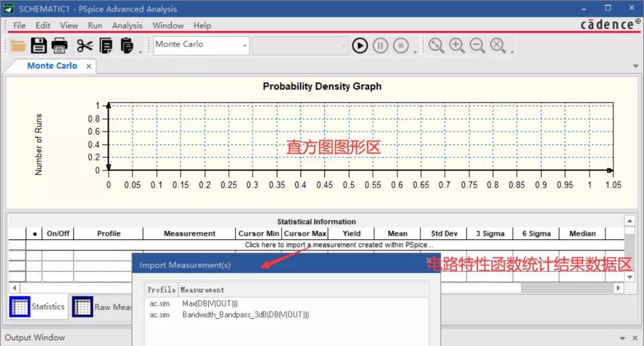Click the Median column header

tap(583, 233)
